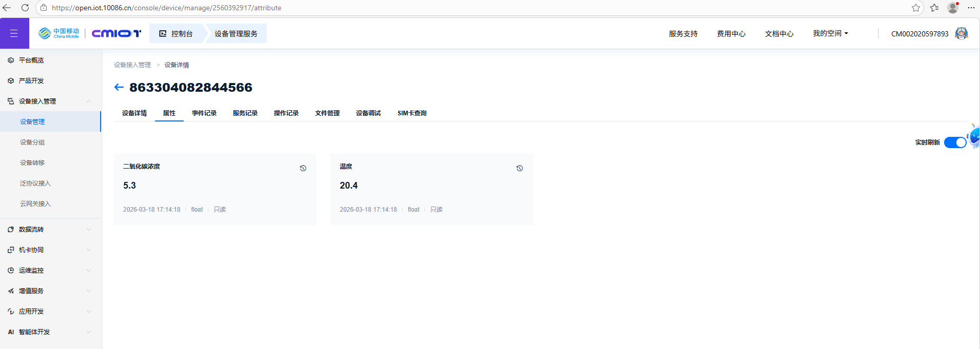Expand 增值服务 section chevron
The width and height of the screenshot is (980, 349).
click(89, 291)
